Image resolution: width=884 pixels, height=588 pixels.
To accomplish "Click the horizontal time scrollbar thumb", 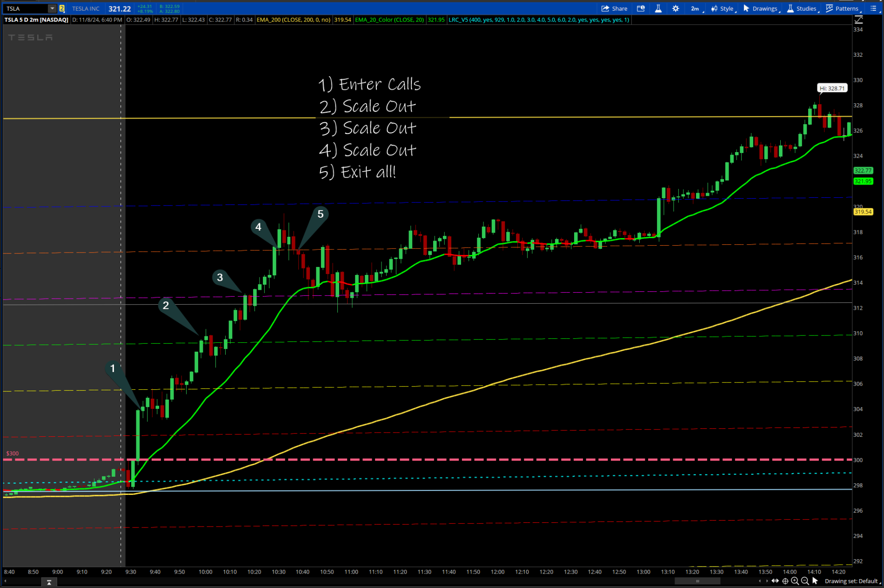I will [697, 581].
